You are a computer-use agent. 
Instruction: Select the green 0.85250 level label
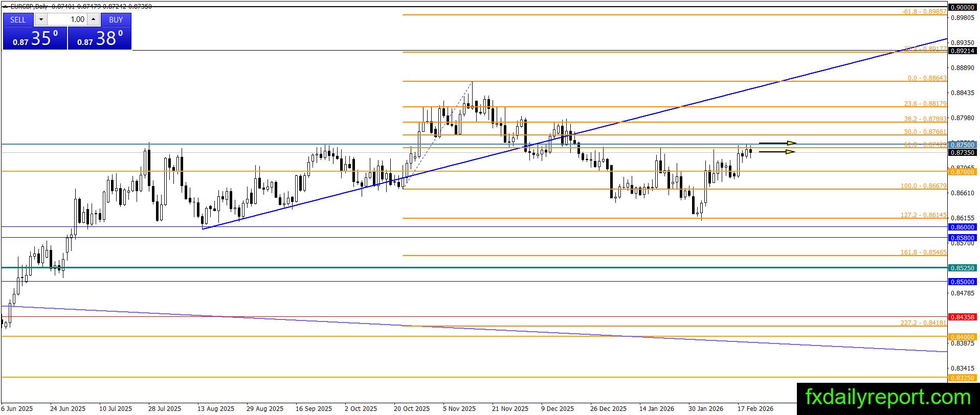[x=962, y=268]
